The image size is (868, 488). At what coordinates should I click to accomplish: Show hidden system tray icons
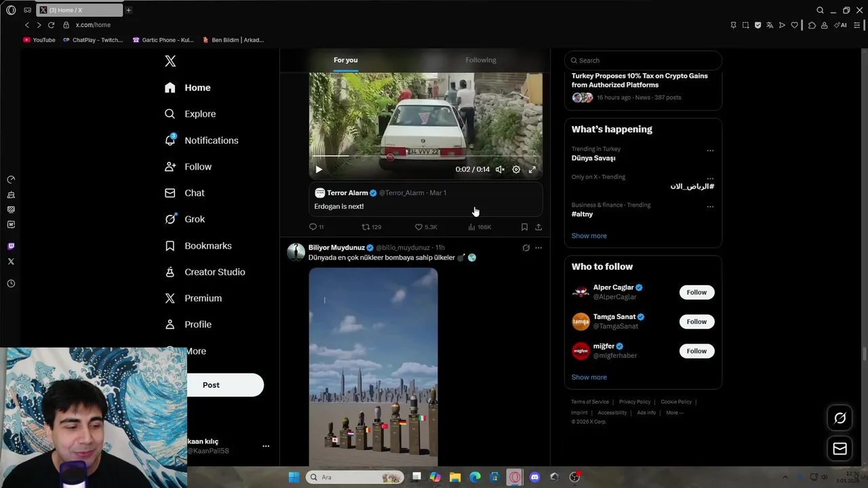(x=785, y=477)
